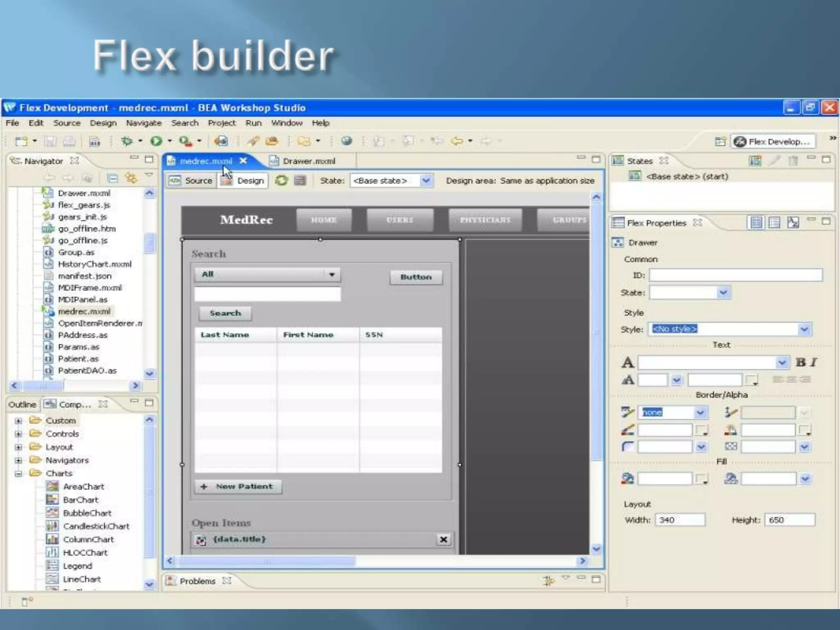Switch Flex Properties to Alphabetical view icon

tap(793, 223)
